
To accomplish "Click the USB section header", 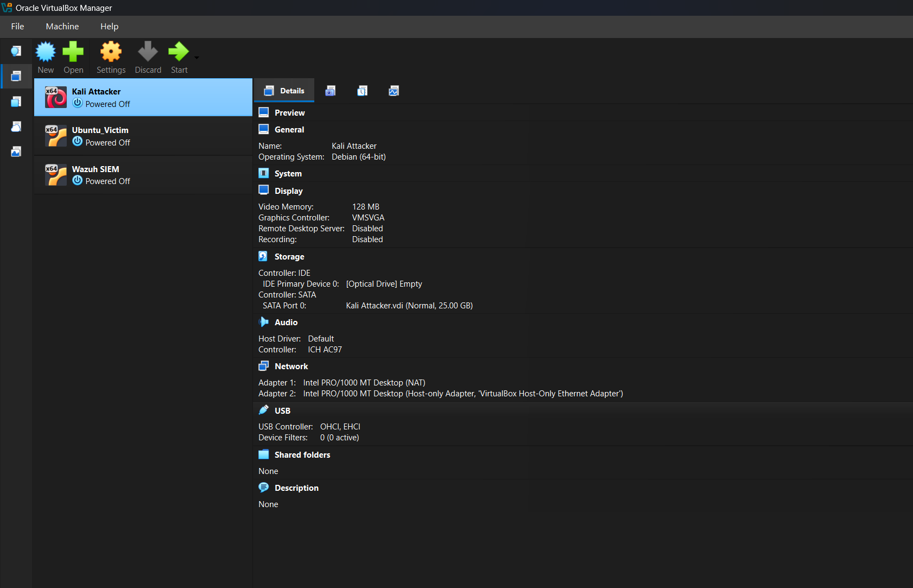I will point(282,411).
